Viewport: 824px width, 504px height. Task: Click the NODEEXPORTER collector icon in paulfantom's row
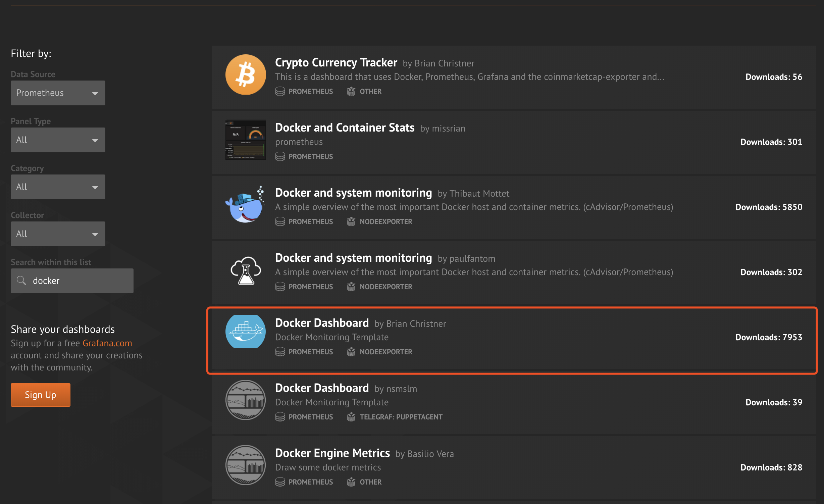pyautogui.click(x=351, y=287)
